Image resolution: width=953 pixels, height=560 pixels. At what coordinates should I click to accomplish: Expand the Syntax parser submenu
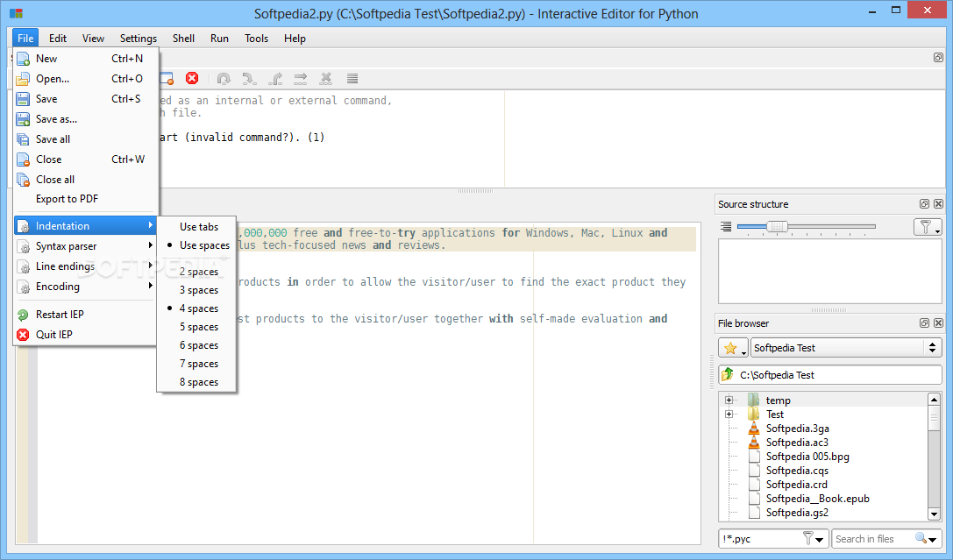tap(85, 246)
